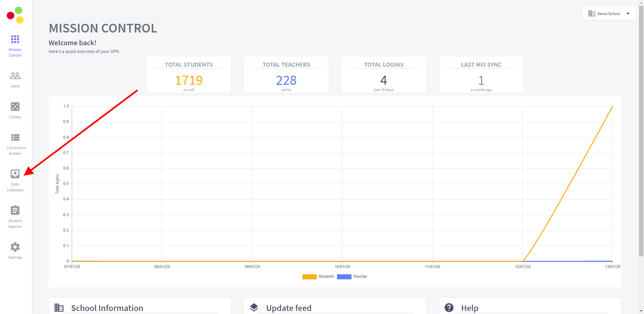Open the Mission Control grid icon

[15, 39]
